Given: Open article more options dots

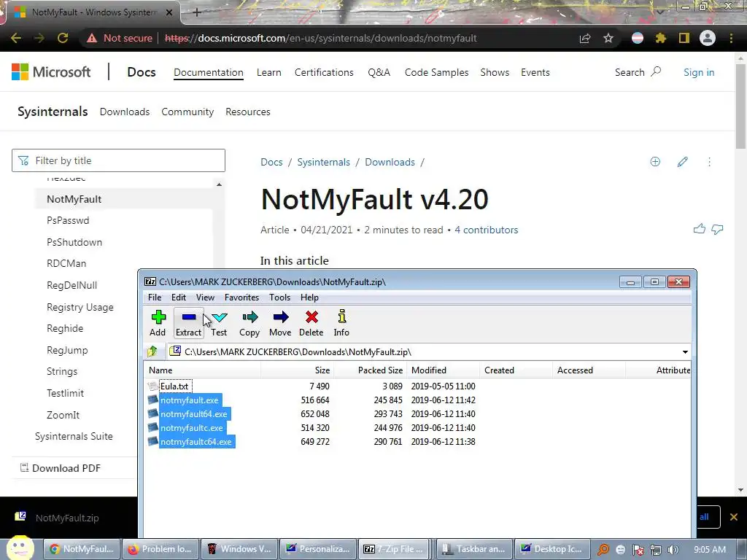Looking at the screenshot, I should click(709, 162).
